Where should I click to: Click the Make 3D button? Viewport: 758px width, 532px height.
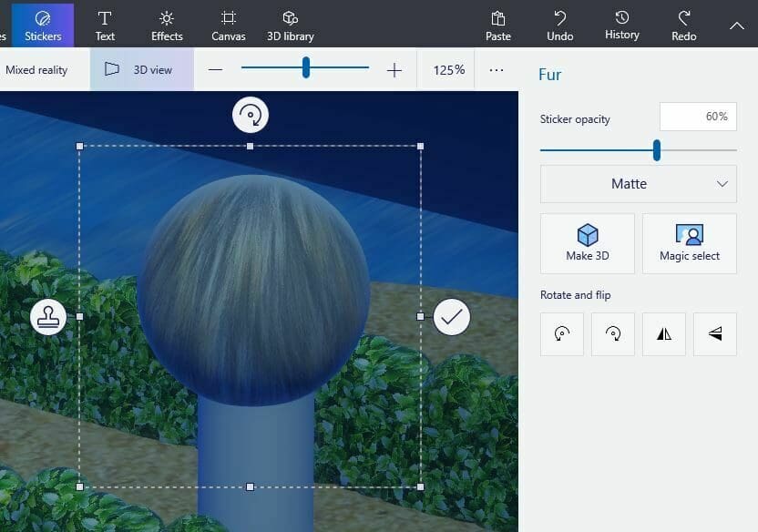point(588,243)
